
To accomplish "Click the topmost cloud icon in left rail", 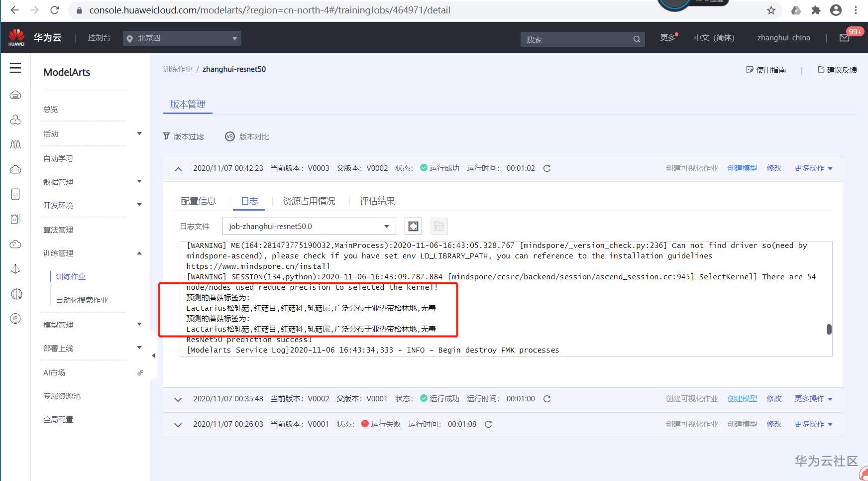I will tap(15, 95).
